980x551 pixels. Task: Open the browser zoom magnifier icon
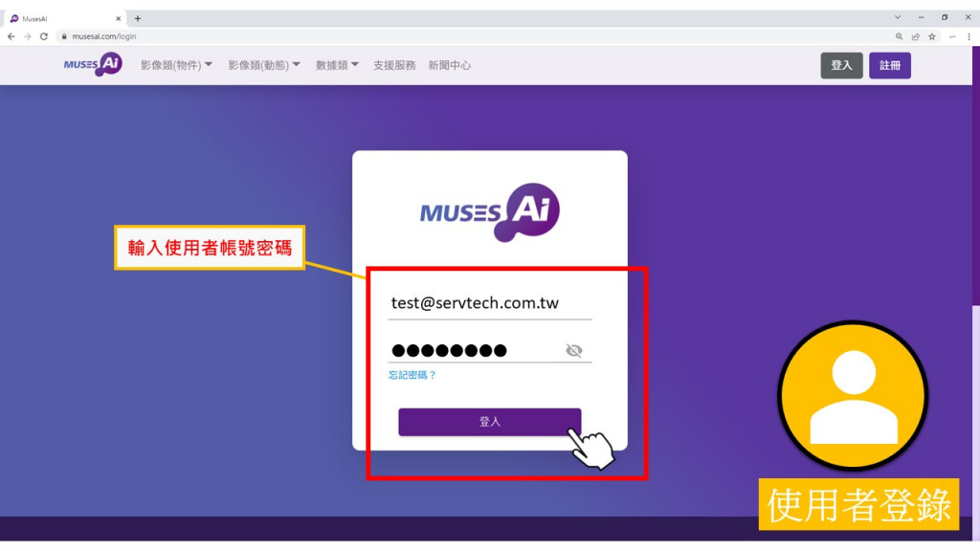point(899,37)
